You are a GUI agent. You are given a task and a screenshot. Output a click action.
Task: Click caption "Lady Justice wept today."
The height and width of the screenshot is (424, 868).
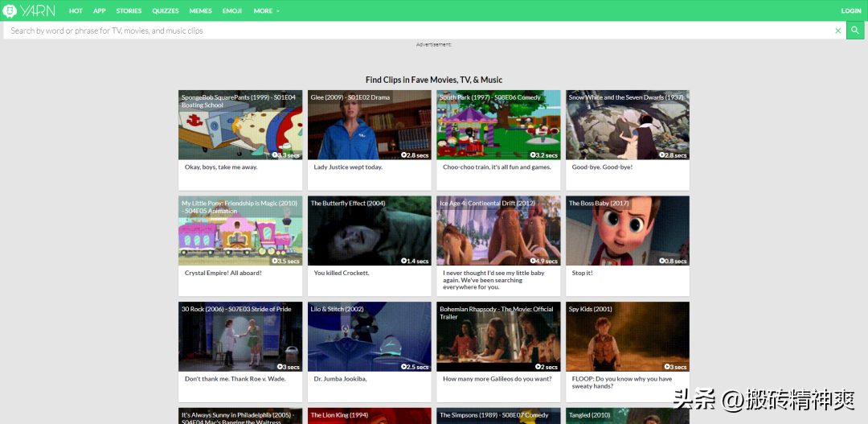[348, 167]
